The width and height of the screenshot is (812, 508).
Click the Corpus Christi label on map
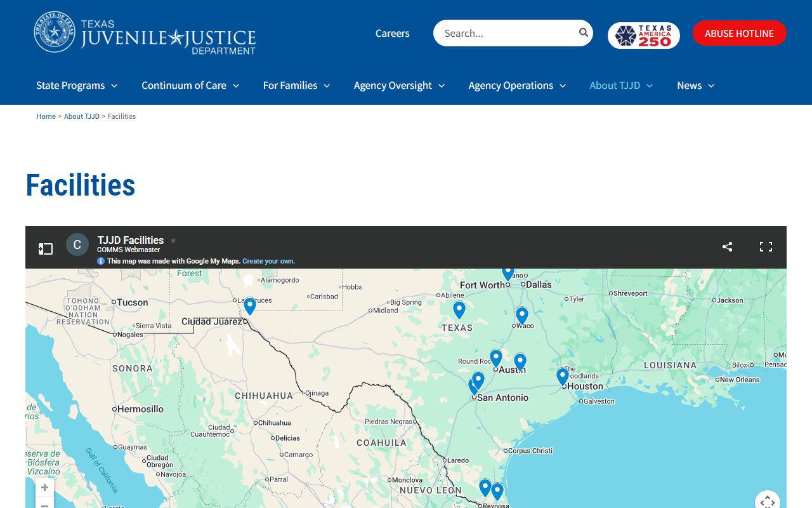[530, 451]
